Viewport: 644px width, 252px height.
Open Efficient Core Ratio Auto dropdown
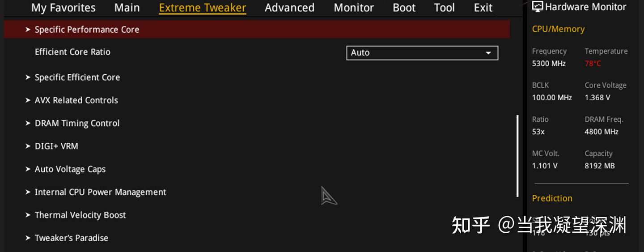[422, 52]
